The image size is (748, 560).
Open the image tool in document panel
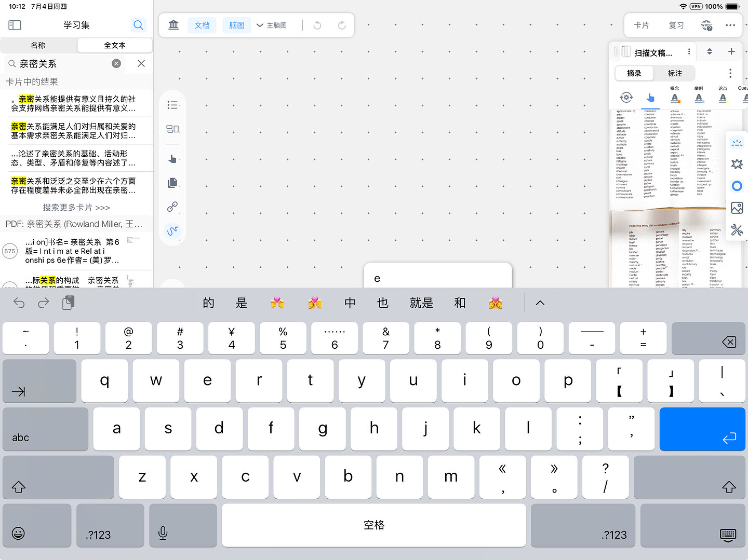click(737, 208)
